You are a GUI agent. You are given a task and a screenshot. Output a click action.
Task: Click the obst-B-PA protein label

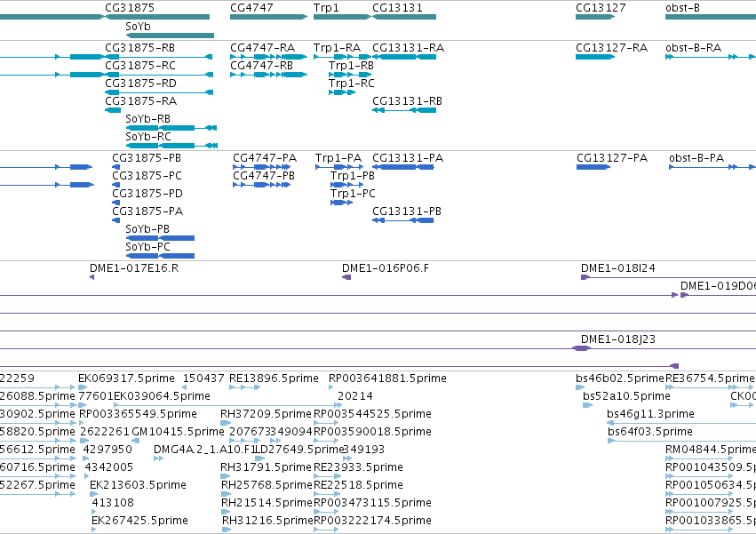[x=696, y=158]
